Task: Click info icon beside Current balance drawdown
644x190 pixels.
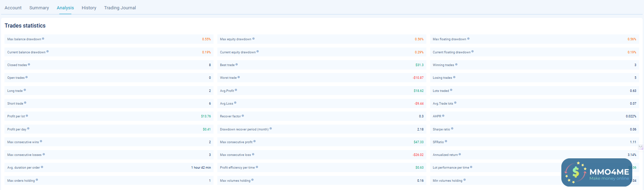Action: [48, 52]
